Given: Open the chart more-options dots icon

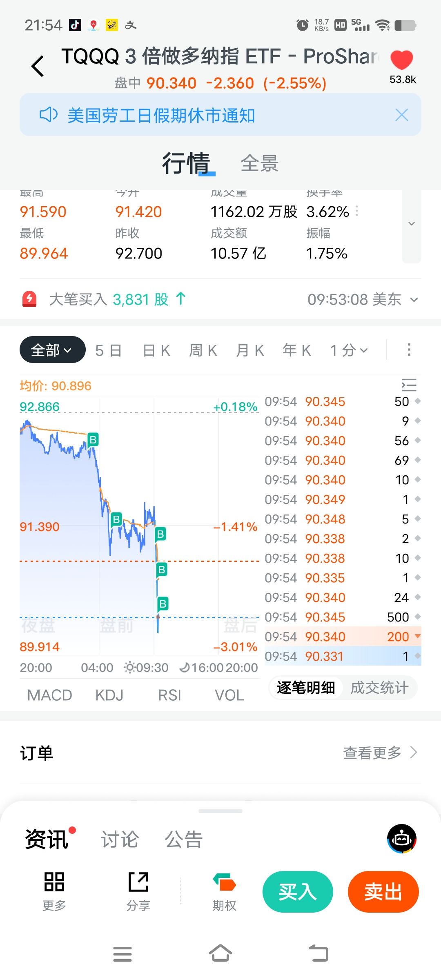Looking at the screenshot, I should point(409,350).
